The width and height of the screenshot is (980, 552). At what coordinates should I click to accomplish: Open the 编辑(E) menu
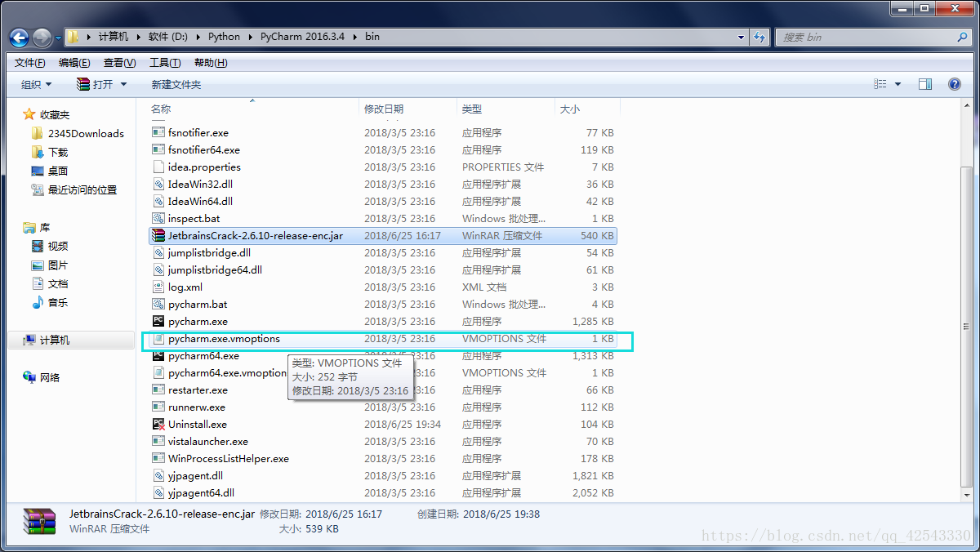tap(74, 63)
